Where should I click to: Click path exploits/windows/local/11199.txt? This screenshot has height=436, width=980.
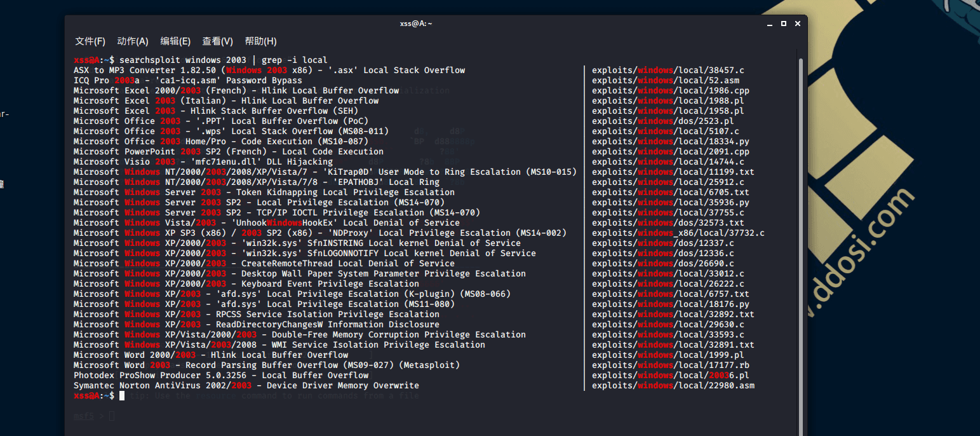tap(673, 172)
